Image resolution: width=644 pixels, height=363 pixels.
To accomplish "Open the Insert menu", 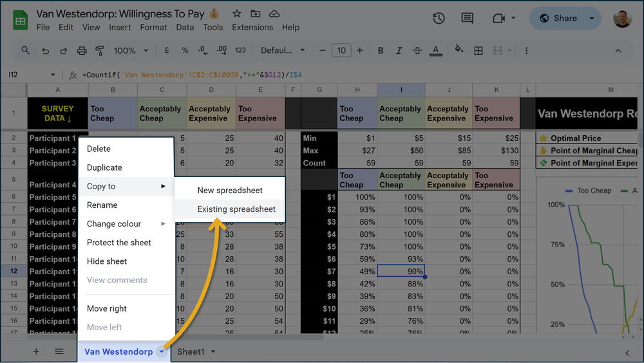I will (x=120, y=27).
